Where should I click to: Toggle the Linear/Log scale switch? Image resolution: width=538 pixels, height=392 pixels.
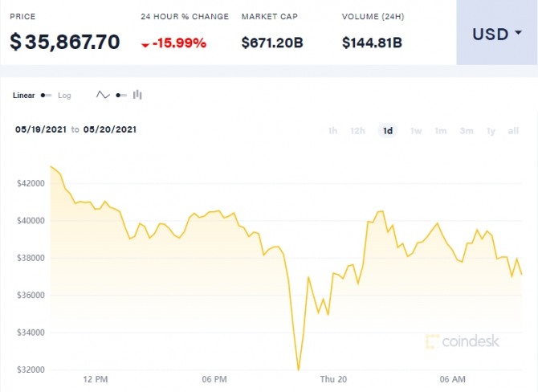point(47,96)
